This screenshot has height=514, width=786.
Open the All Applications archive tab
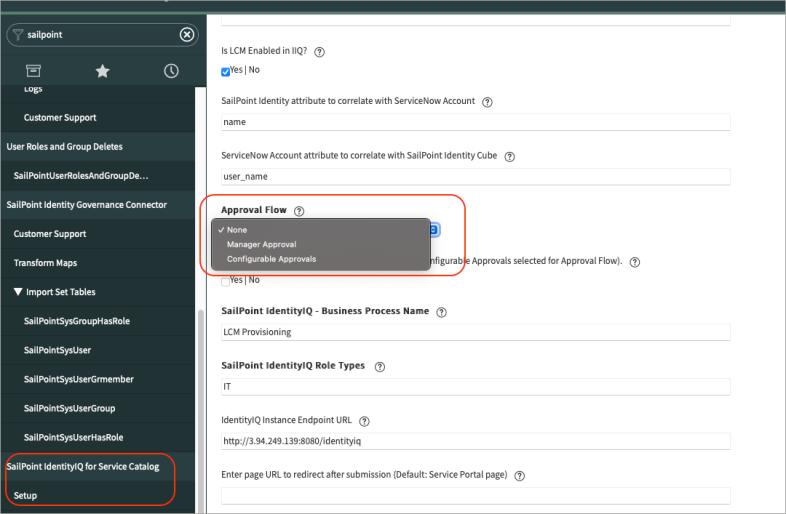click(34, 71)
